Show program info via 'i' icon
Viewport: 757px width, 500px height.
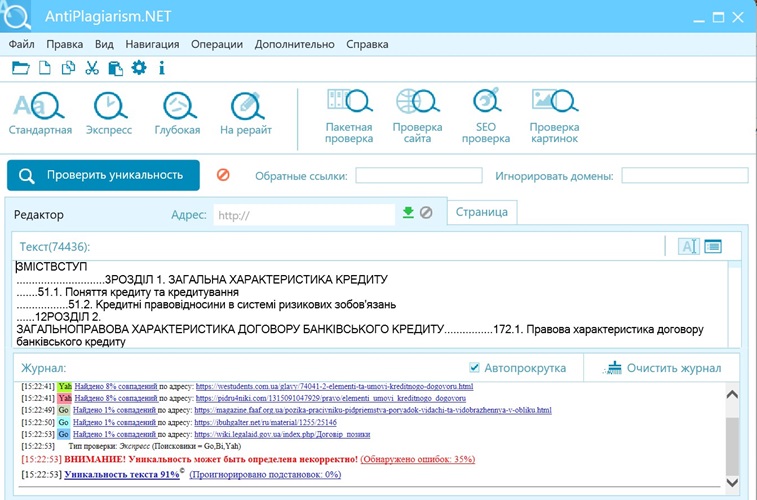pyautogui.click(x=162, y=68)
